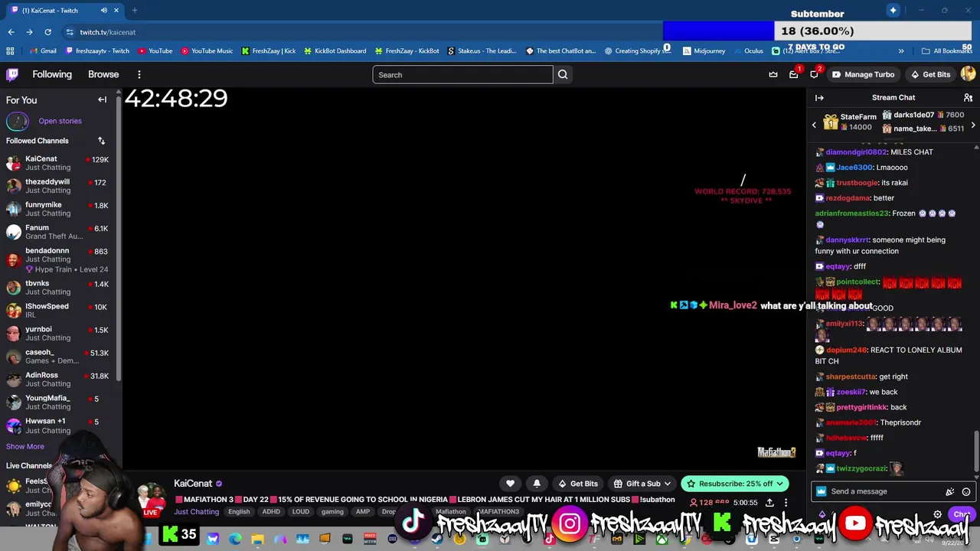This screenshot has height=551, width=980.
Task: Open the Twitch three-dot more menu
Action: pos(139,74)
